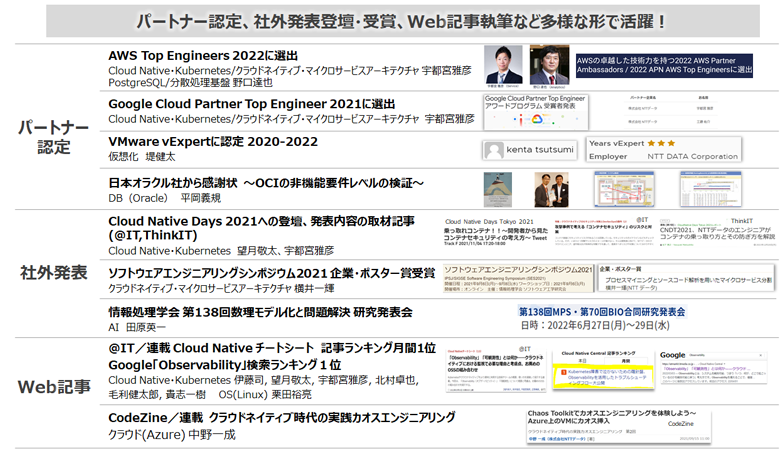Viewport: 780px width, 452px height.
Task: Click the dark blue AWS Partner Ambassadors banner
Action: (664, 66)
